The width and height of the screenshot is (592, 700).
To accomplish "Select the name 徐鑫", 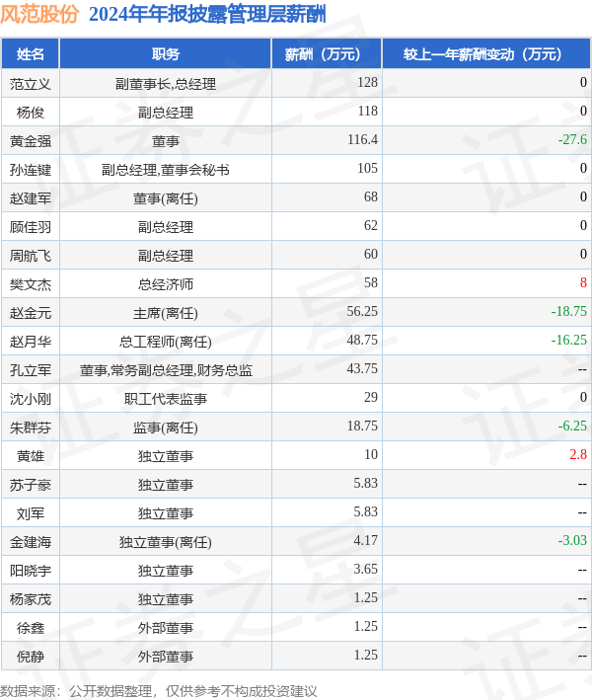I will (x=31, y=626).
